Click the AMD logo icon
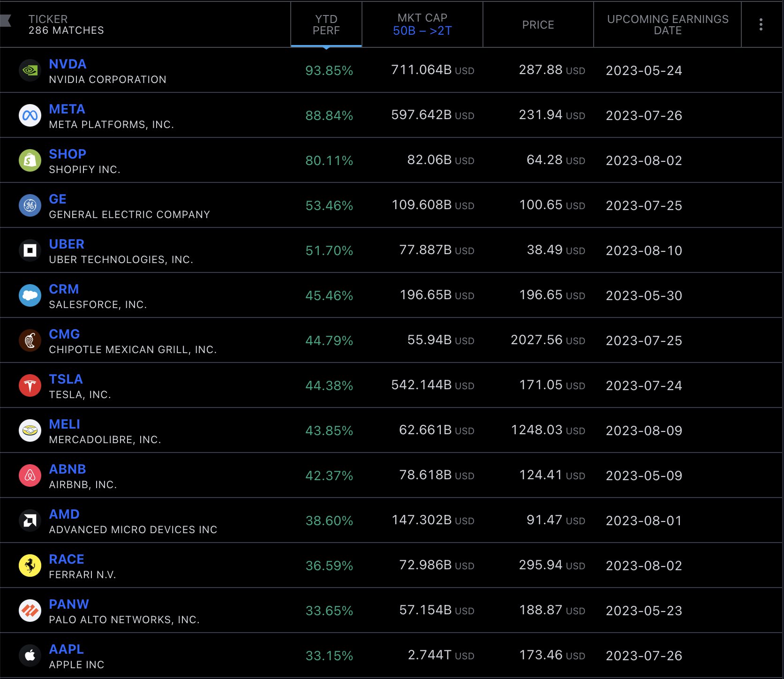 pyautogui.click(x=30, y=521)
